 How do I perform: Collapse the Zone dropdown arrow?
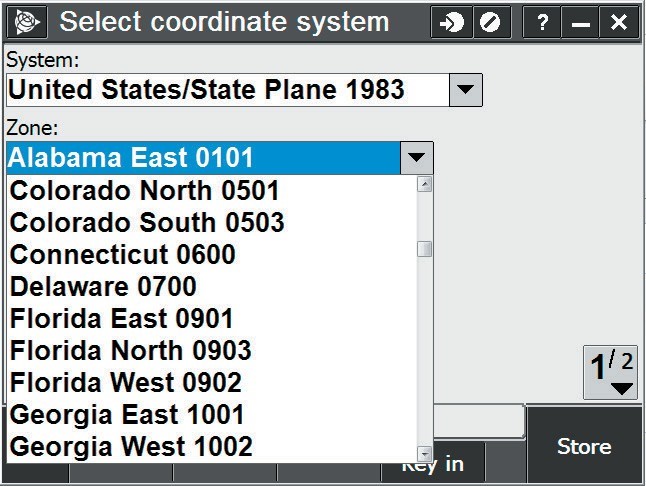pos(416,158)
